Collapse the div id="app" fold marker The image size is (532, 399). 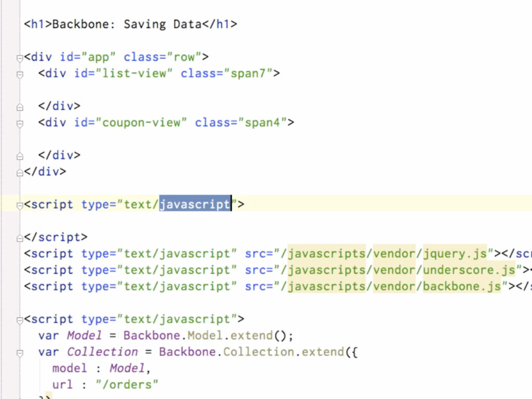20,58
